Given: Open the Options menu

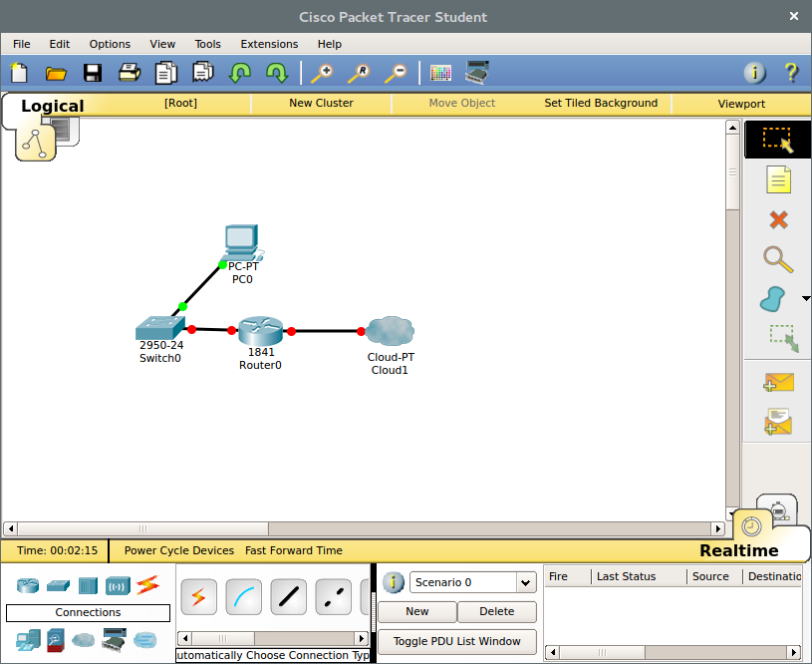Looking at the screenshot, I should [x=110, y=44].
